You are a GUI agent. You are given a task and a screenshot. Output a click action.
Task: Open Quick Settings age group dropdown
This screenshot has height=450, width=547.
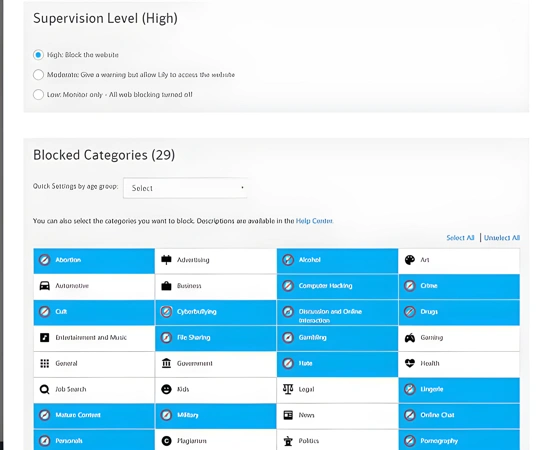(x=185, y=188)
